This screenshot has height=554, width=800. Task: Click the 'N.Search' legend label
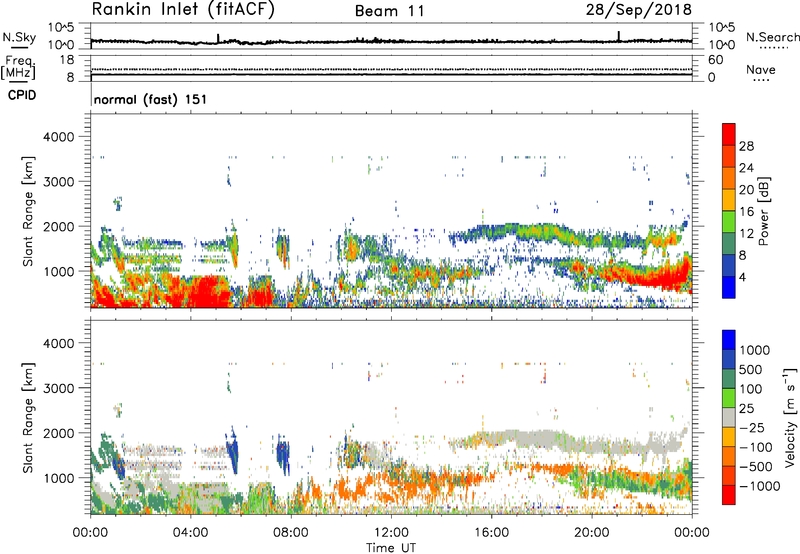point(773,37)
